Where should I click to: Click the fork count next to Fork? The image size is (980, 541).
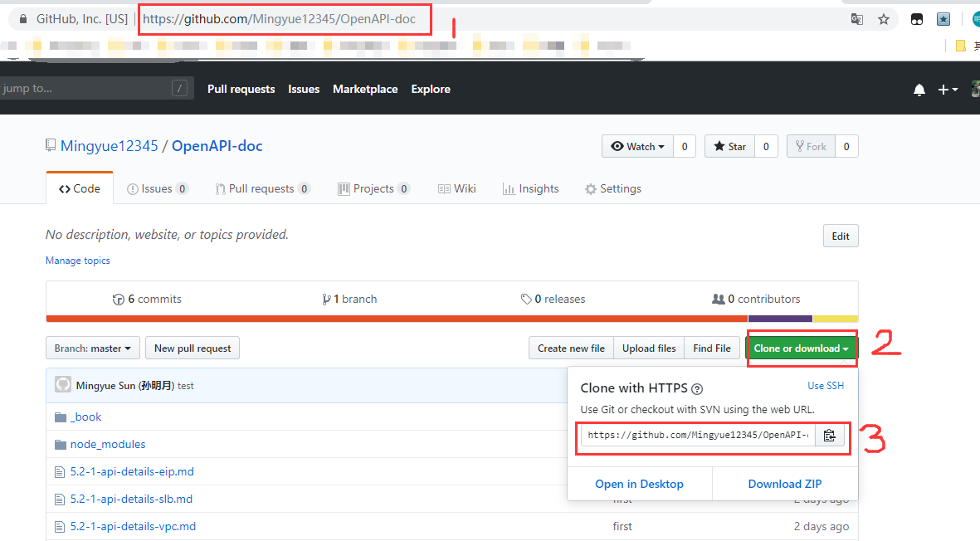[846, 146]
